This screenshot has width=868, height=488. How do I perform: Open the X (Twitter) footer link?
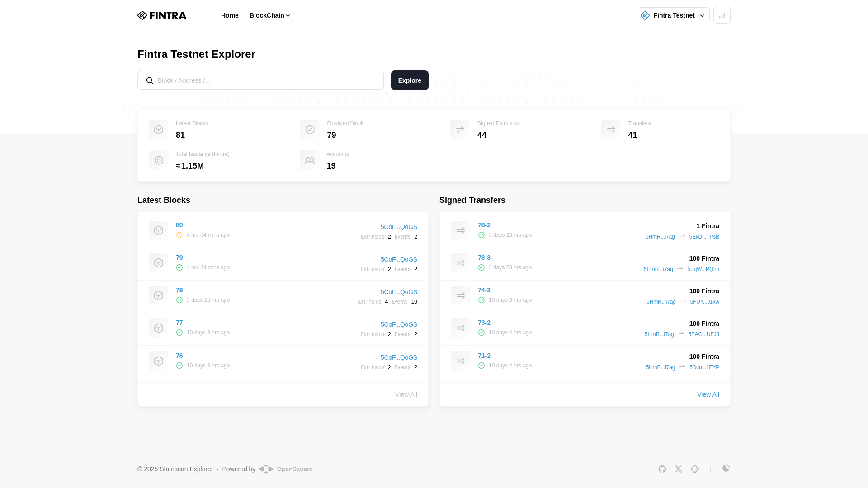click(x=679, y=469)
